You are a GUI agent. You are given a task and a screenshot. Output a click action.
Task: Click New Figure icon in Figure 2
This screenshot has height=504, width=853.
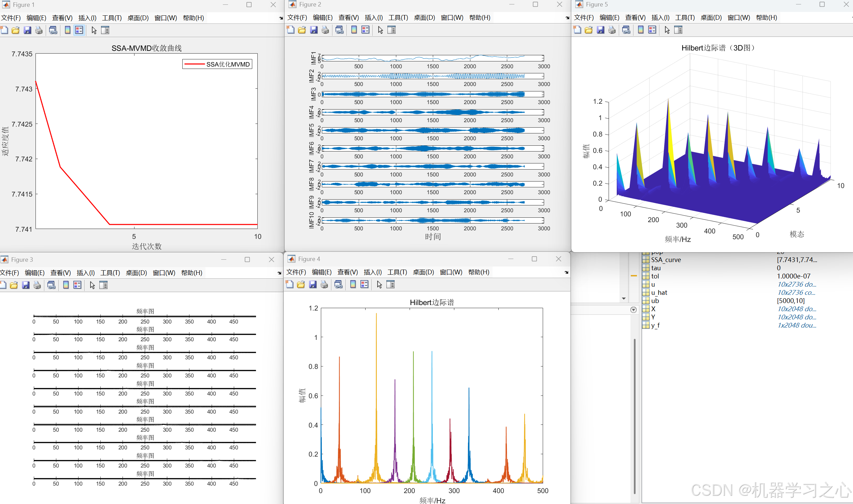tap(290, 30)
